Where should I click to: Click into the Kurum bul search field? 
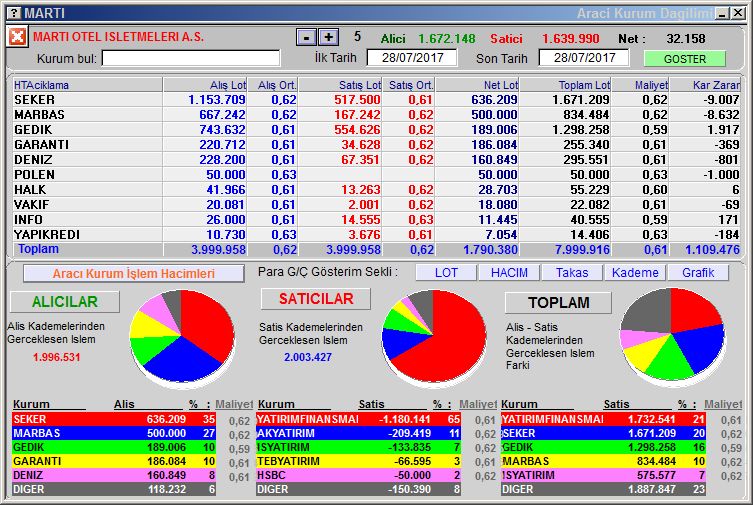pos(191,59)
